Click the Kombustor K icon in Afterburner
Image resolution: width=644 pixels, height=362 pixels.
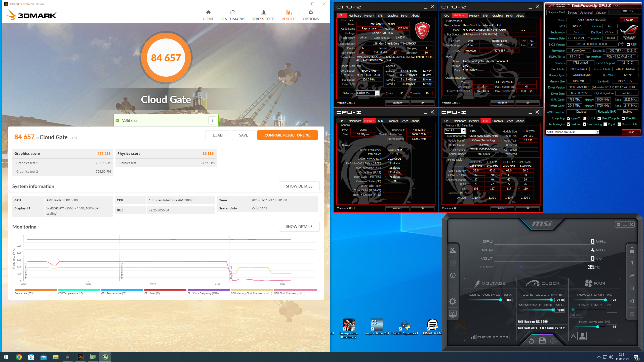click(x=453, y=263)
